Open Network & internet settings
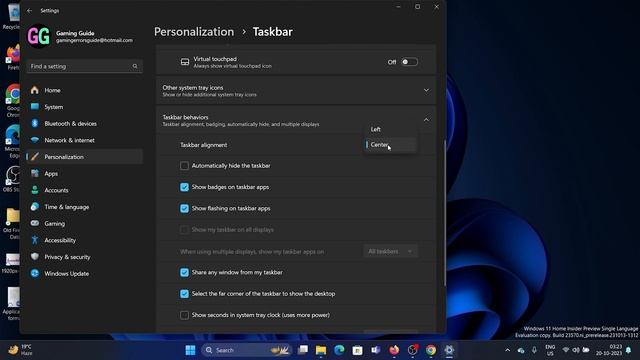640x360 pixels. (x=84, y=140)
